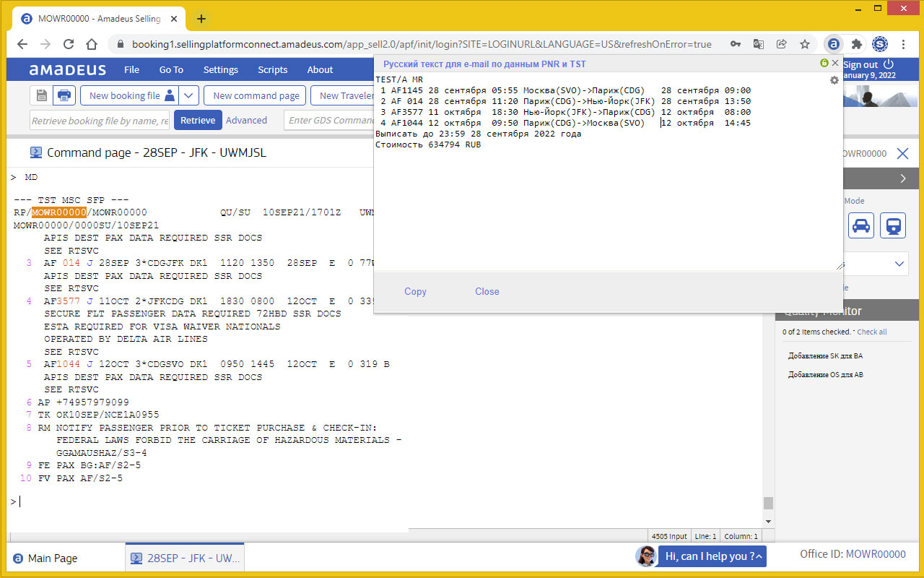Open the Settings menu
The width and height of the screenshot is (924, 578).
pyautogui.click(x=220, y=70)
